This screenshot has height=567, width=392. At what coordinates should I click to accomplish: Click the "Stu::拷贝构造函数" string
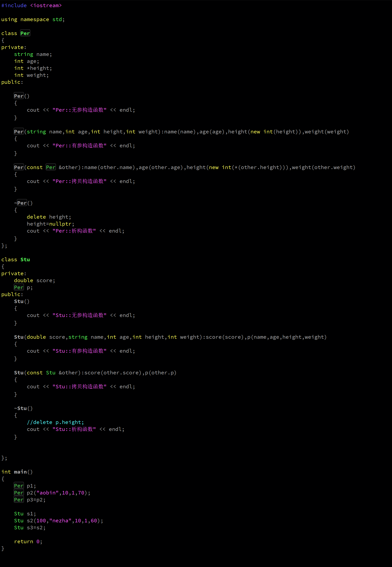click(x=80, y=386)
